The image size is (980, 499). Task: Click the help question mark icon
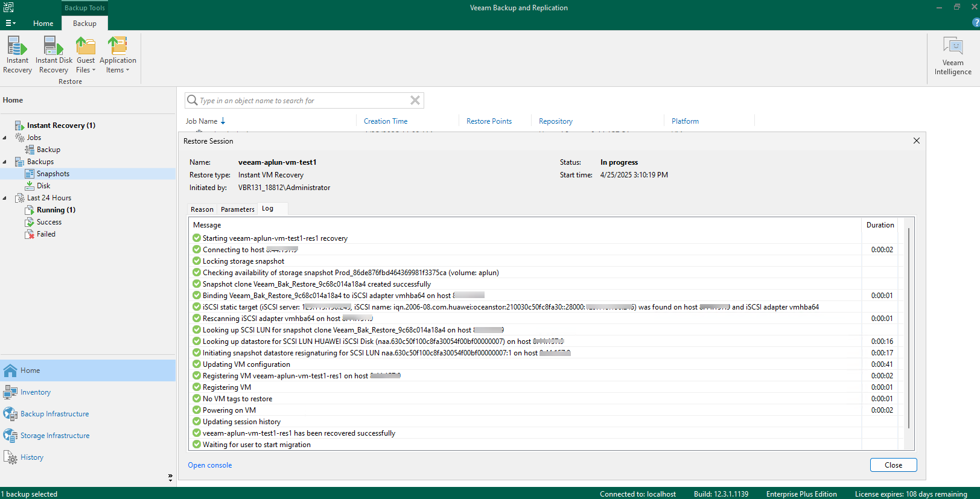(976, 22)
